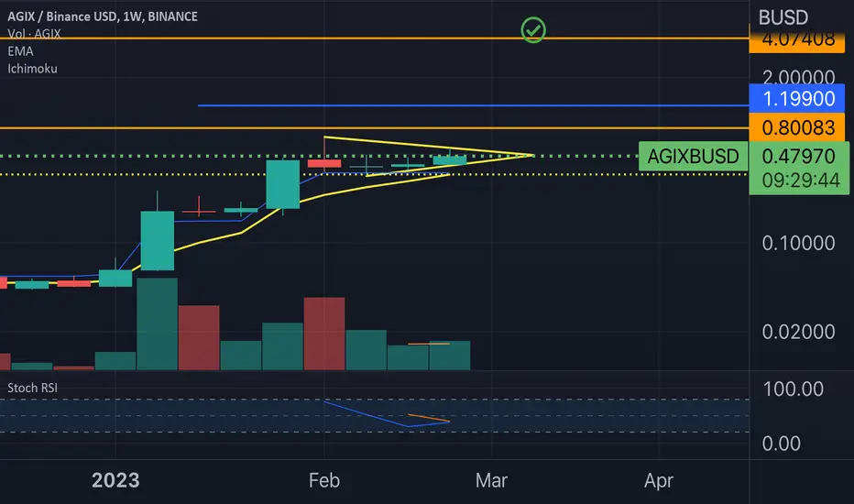Image resolution: width=854 pixels, height=504 pixels.
Task: Click the 0.02000 price axis value
Action: (798, 332)
